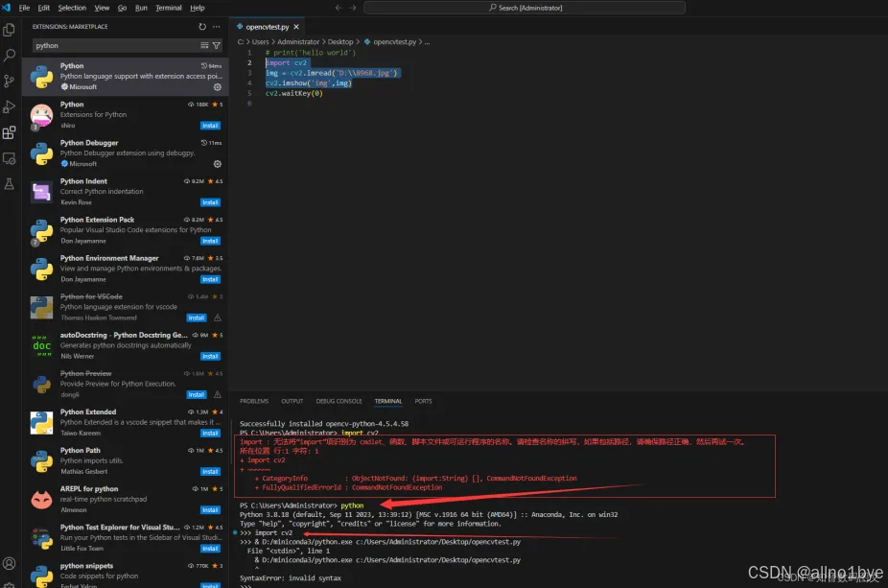Viewport: 888px width, 588px height.
Task: Install the Python Extended extension
Action: (x=210, y=434)
